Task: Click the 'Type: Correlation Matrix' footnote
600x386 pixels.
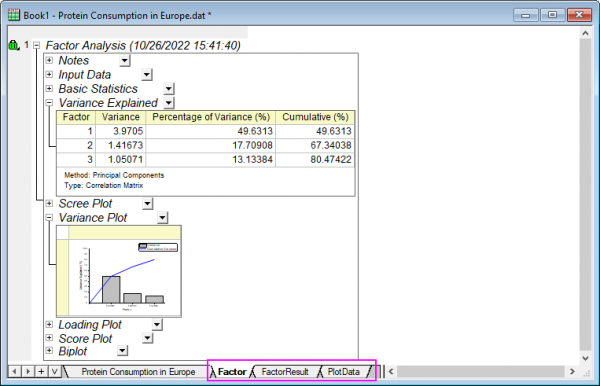Action: [104, 186]
